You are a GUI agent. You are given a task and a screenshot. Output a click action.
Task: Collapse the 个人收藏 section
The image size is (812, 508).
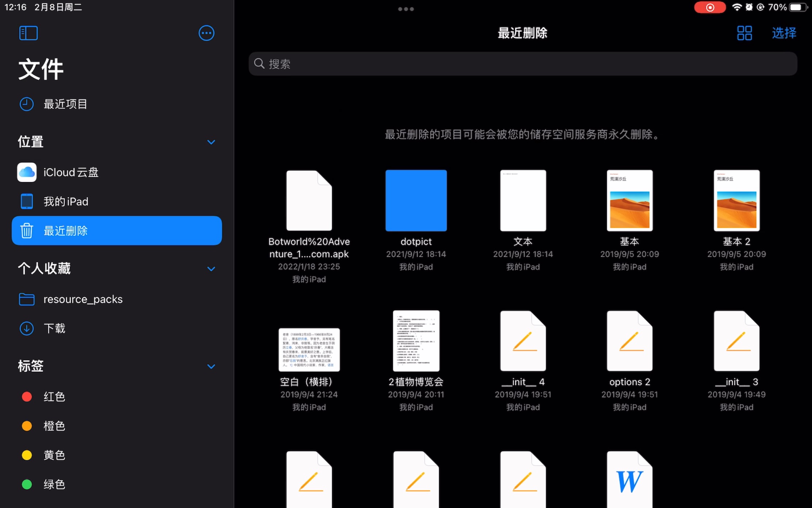click(x=211, y=269)
